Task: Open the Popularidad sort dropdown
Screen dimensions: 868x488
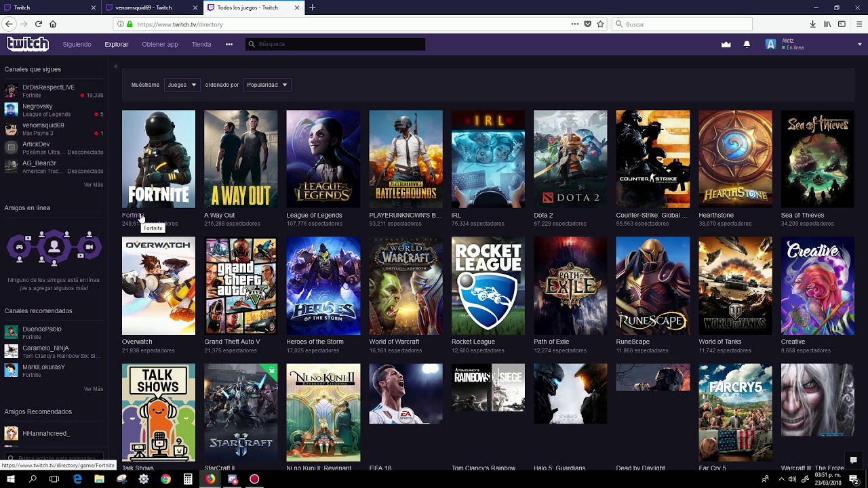Action: point(267,85)
